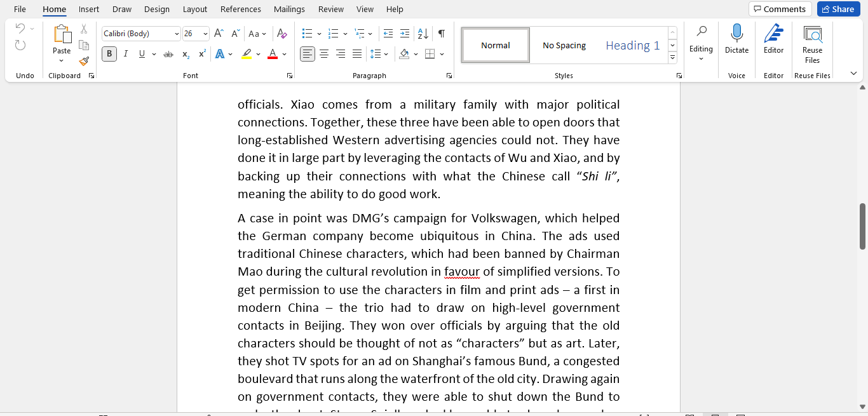Open the References ribbon tab
This screenshot has height=416, width=868.
[240, 9]
